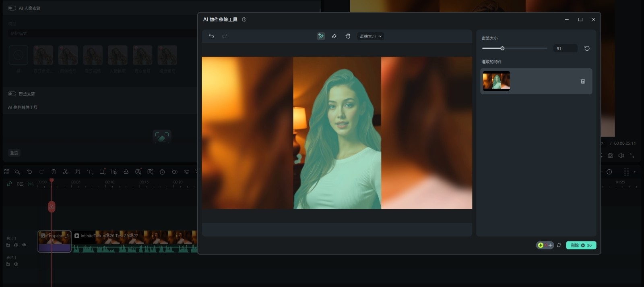This screenshot has height=287, width=644.
Task: Select the Snapshot_5 clip on the timeline
Action: point(54,241)
